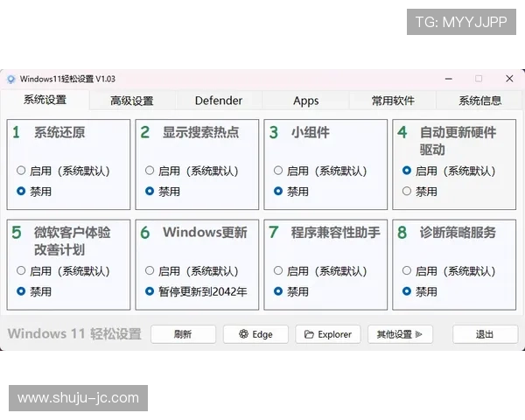Viewport: 525px width, 420px height.
Task: Click the 自动更新硬件驱动 heading text
Action: tap(458, 141)
